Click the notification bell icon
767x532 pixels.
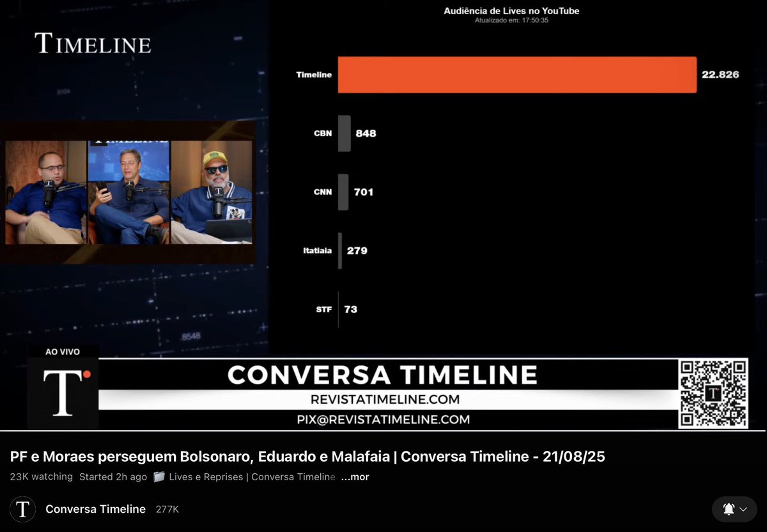(x=729, y=509)
